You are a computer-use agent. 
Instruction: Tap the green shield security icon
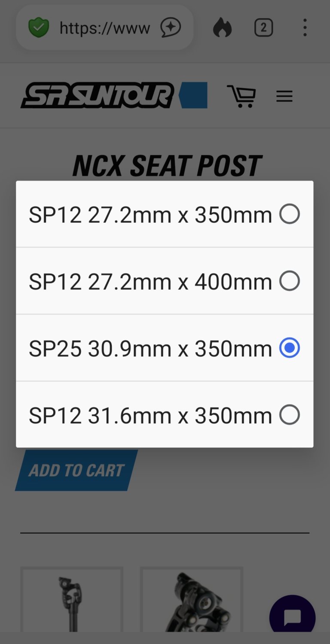point(39,28)
